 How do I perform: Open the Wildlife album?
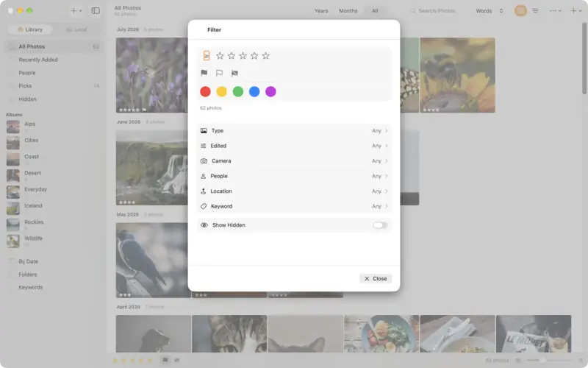point(54,241)
